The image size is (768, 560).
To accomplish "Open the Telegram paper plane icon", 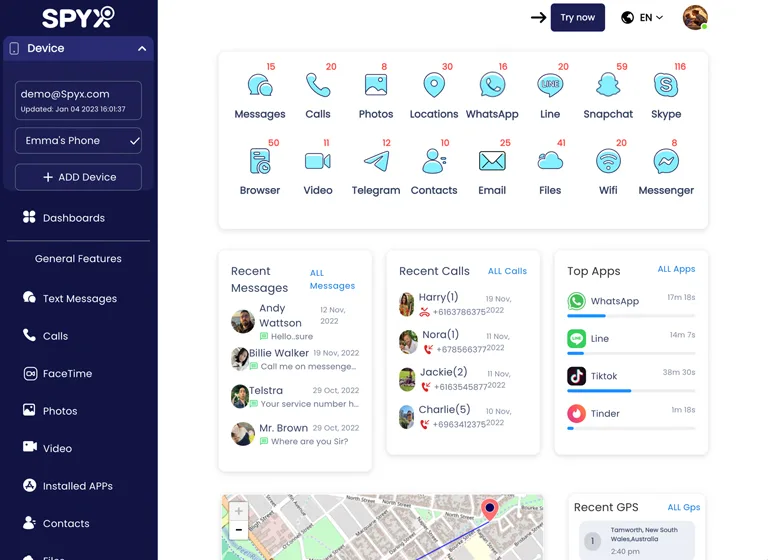I will point(376,161).
